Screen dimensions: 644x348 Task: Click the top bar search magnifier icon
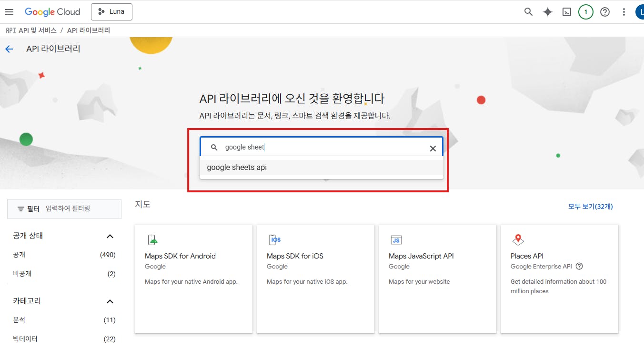point(528,12)
